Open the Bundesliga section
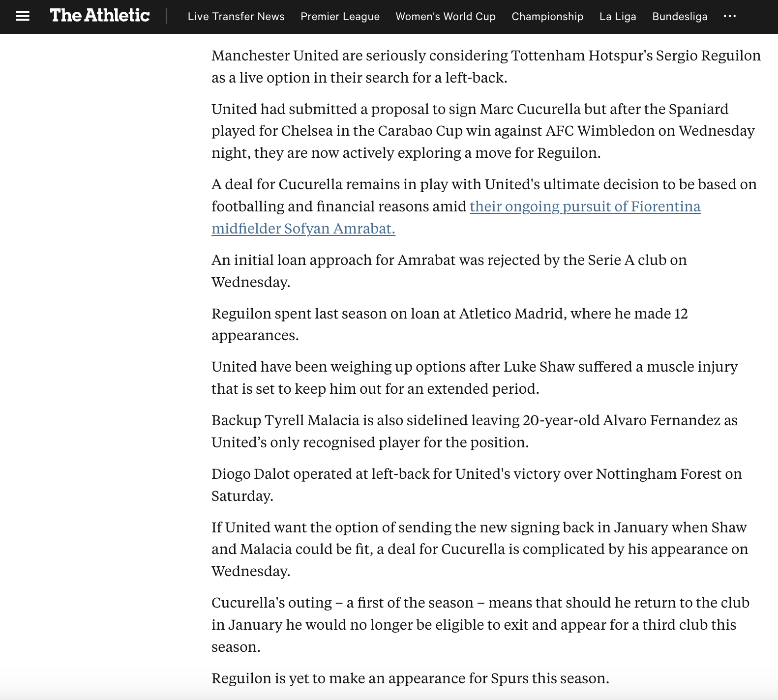 pos(680,16)
